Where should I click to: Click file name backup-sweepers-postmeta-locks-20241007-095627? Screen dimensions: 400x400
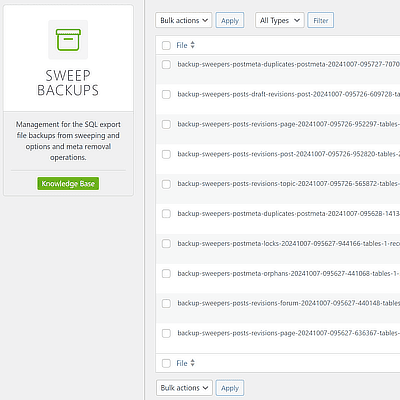tap(289, 243)
